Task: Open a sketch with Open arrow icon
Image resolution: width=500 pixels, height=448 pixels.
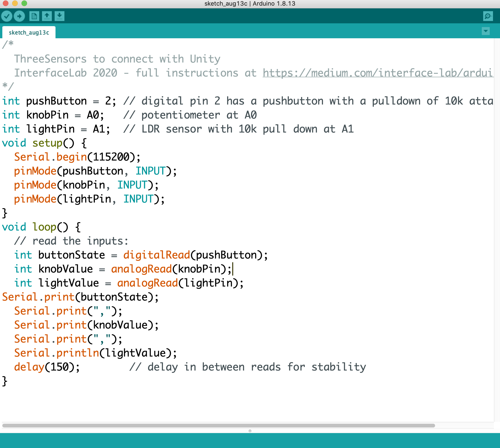Action: (x=47, y=16)
